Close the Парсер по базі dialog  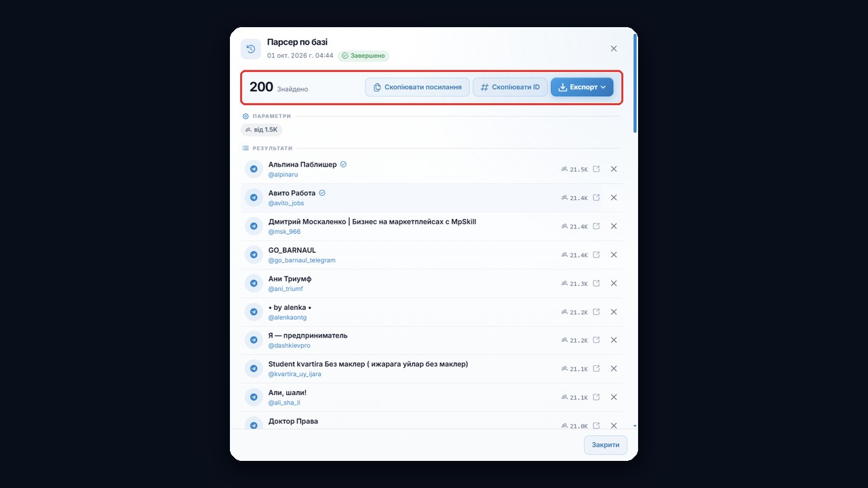point(614,49)
